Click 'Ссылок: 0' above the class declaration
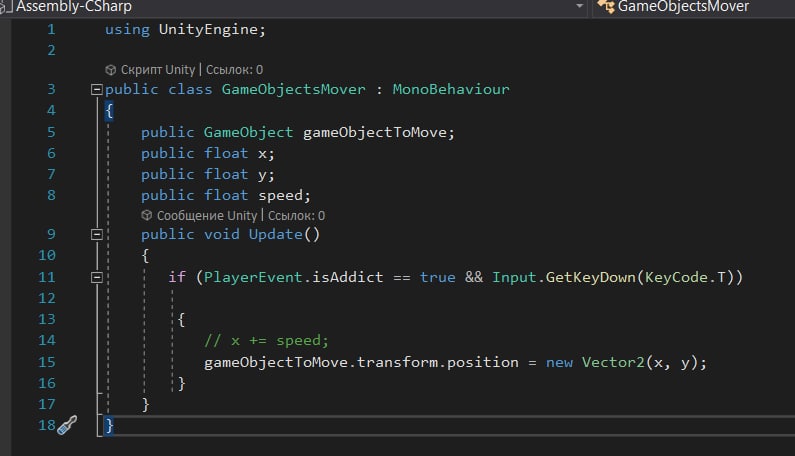Image resolution: width=795 pixels, height=456 pixels. (x=234, y=70)
